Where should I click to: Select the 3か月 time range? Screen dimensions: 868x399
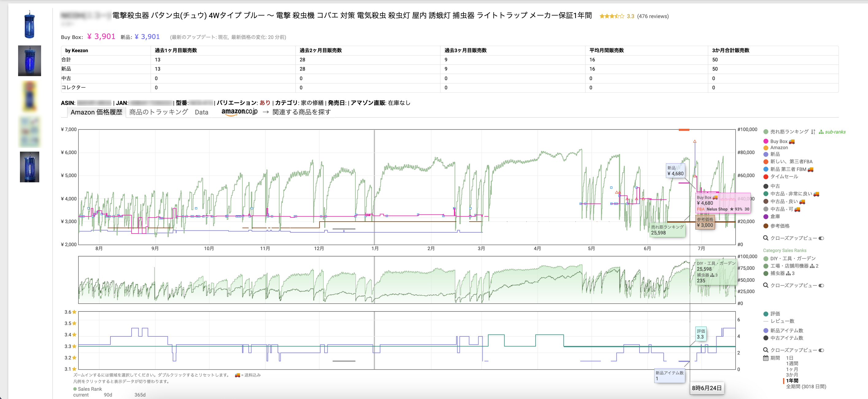[792, 375]
